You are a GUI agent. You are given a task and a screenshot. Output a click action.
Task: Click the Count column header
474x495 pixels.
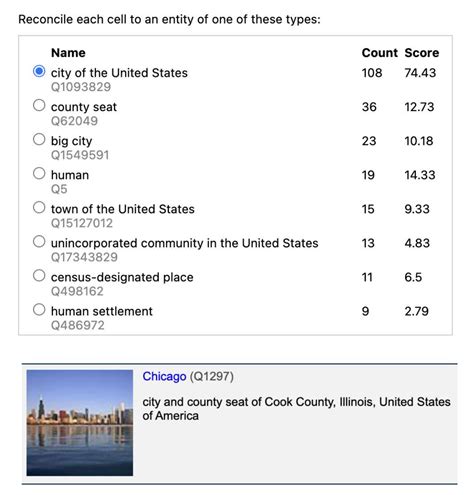click(x=380, y=53)
